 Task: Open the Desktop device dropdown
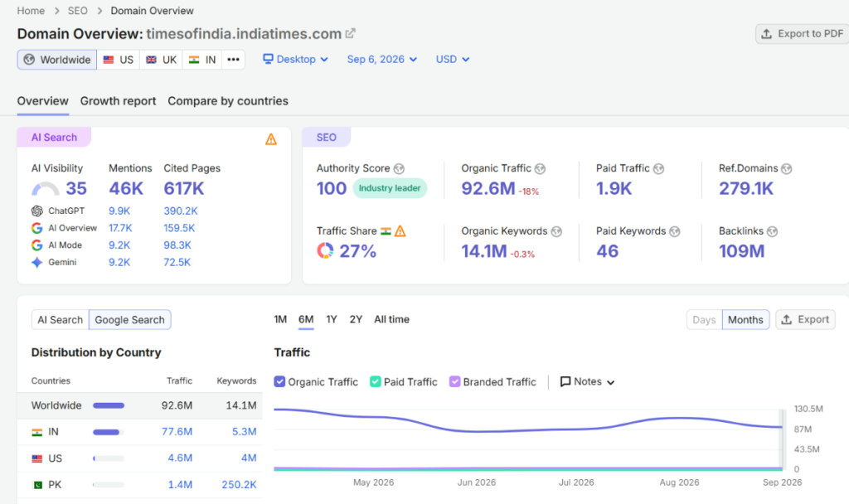296,60
